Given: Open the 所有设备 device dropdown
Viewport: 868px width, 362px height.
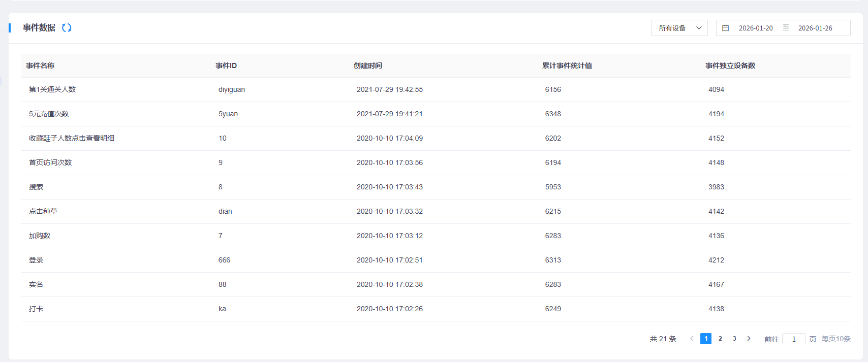Looking at the screenshot, I should tap(672, 28).
